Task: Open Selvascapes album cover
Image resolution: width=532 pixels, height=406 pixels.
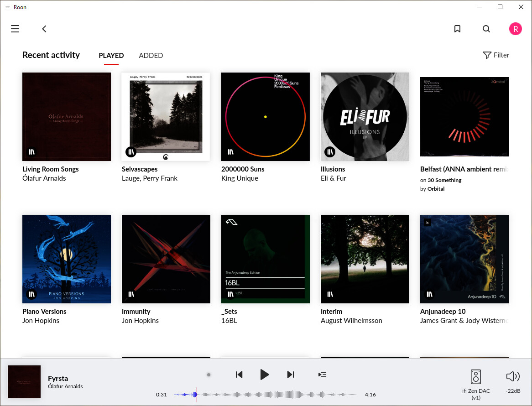Action: [x=166, y=117]
